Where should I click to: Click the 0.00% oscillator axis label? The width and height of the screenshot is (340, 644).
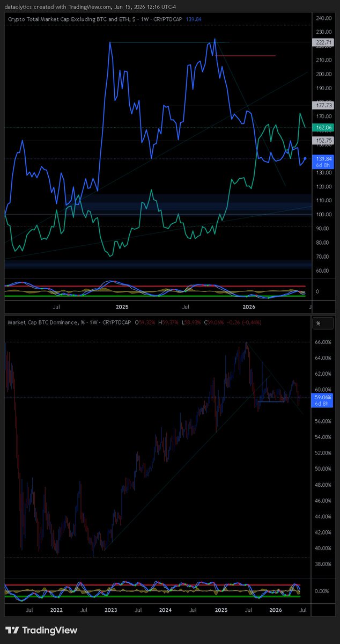coord(322,591)
